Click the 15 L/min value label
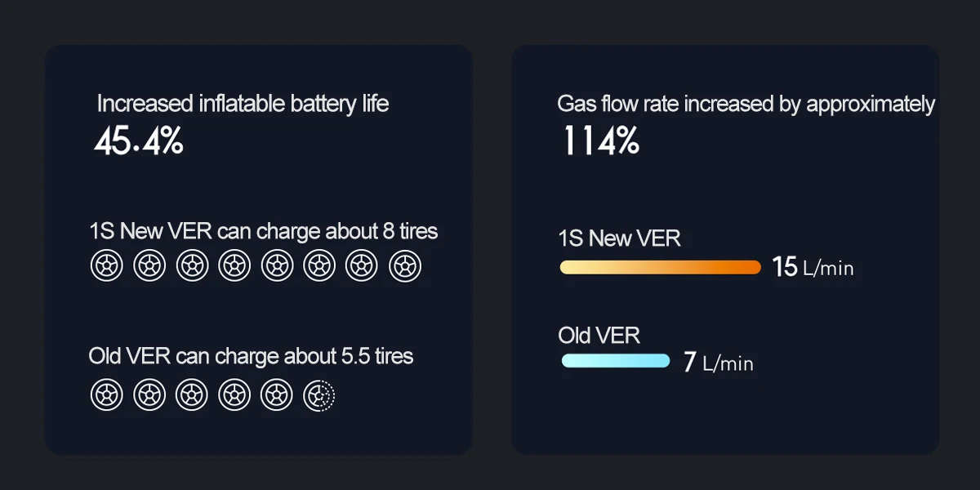 pyautogui.click(x=813, y=268)
